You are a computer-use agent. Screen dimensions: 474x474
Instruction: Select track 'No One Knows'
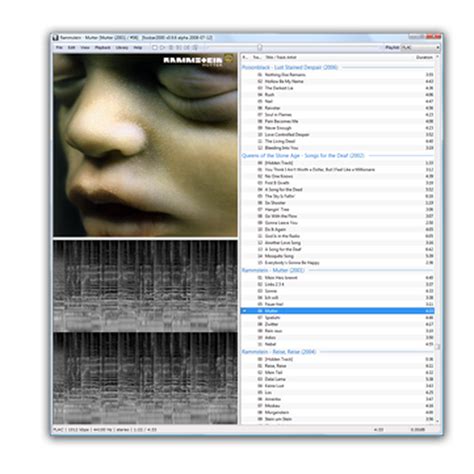pos(337,176)
